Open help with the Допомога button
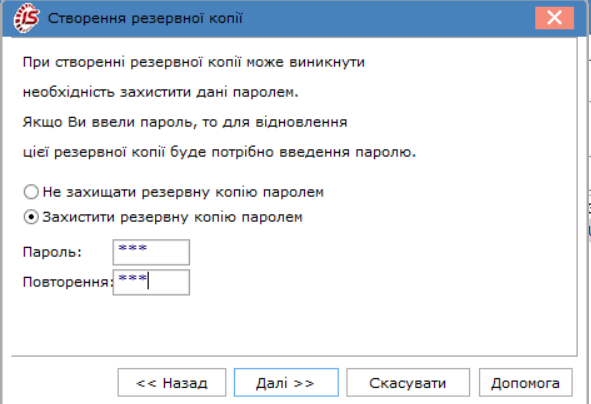 525,383
